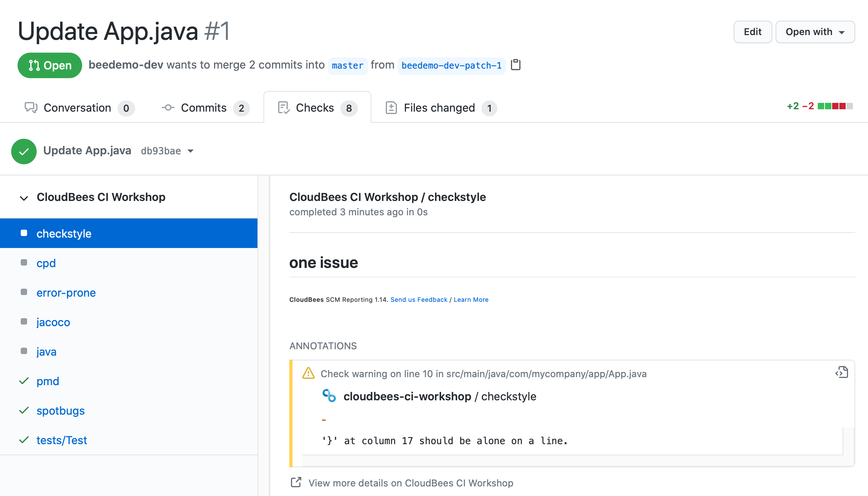868x496 pixels.
Task: Click the copy branch name icon
Action: [x=516, y=65]
